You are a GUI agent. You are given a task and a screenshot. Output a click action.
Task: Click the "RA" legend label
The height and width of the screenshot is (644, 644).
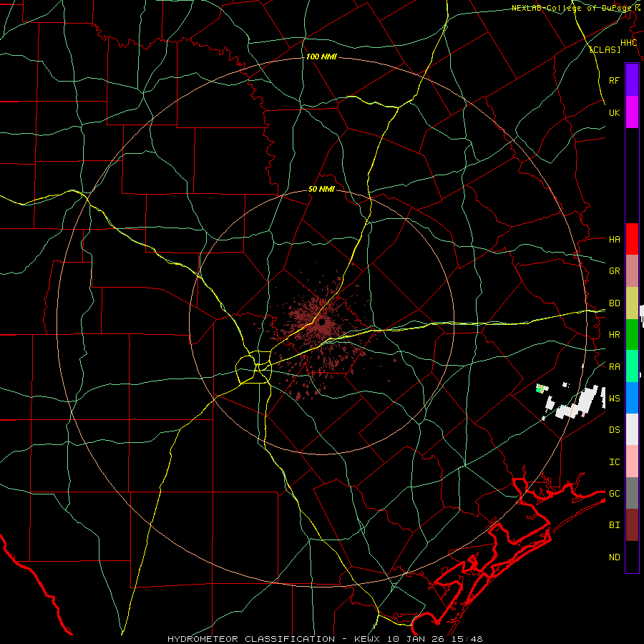coord(614,367)
